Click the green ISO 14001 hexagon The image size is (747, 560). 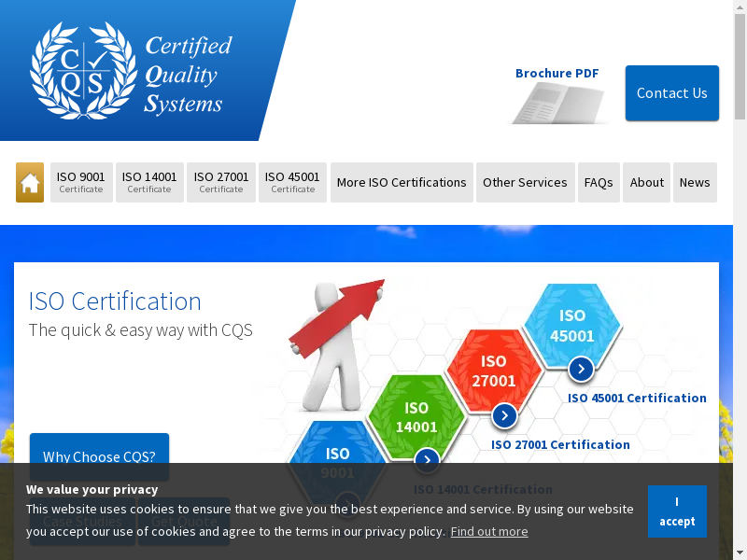click(x=416, y=417)
